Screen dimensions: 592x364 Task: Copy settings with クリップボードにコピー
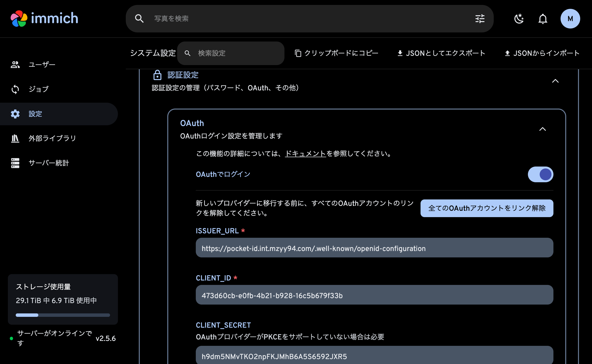click(337, 53)
